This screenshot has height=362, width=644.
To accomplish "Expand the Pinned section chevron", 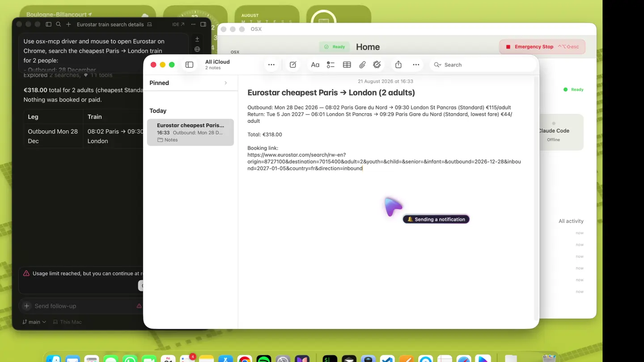I will [x=226, y=83].
